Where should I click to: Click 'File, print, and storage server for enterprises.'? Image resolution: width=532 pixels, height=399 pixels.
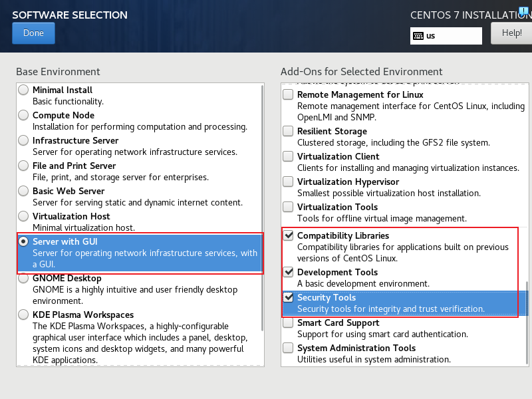120,178
